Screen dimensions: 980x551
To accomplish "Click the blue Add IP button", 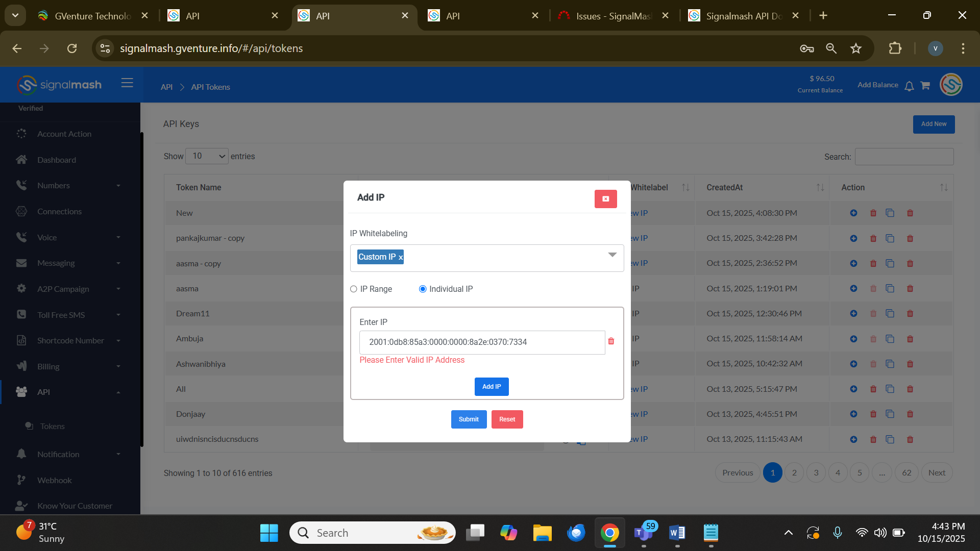I will (491, 387).
